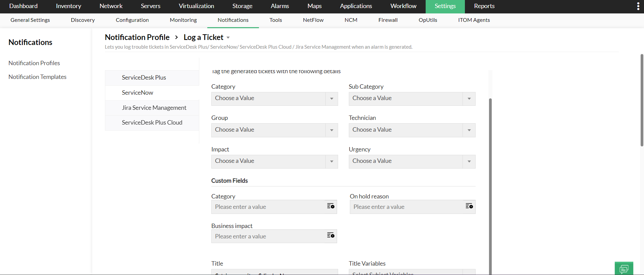The width and height of the screenshot is (644, 275).
Task: Click variable picker icon in On hold reason field
Action: pos(469,206)
